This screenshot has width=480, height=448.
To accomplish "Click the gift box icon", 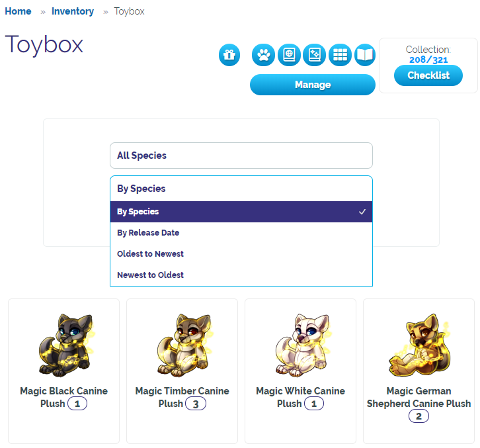I will (x=229, y=55).
